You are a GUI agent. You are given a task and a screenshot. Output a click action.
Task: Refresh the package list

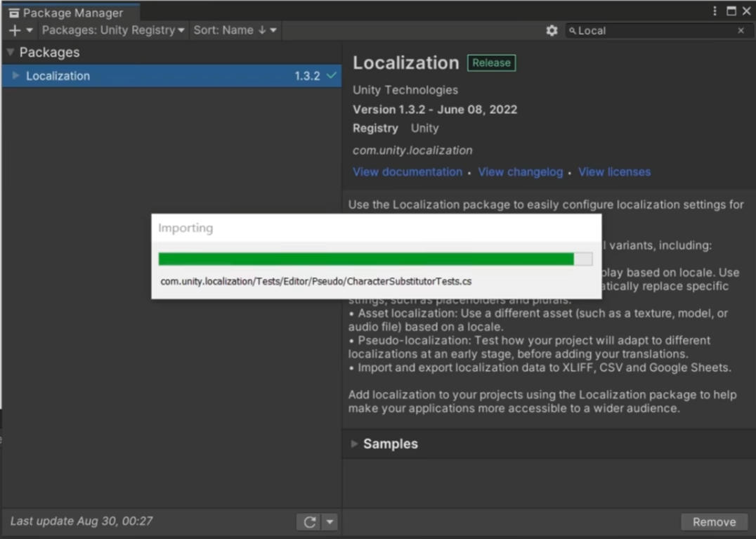click(x=310, y=521)
